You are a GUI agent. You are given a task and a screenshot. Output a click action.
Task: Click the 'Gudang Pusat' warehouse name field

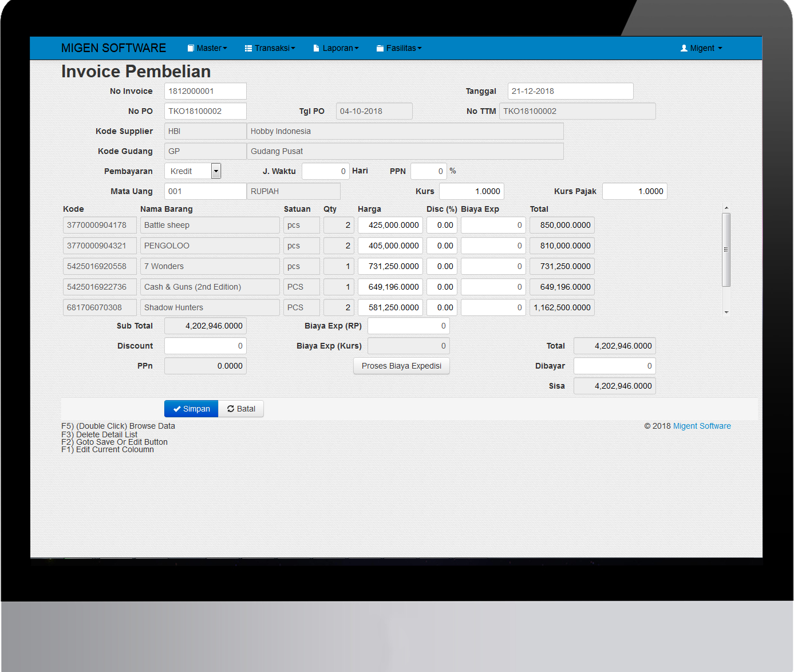pyautogui.click(x=405, y=151)
